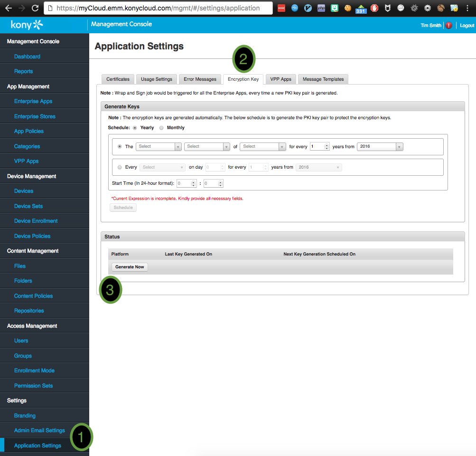Click the Logout link

point(467,26)
